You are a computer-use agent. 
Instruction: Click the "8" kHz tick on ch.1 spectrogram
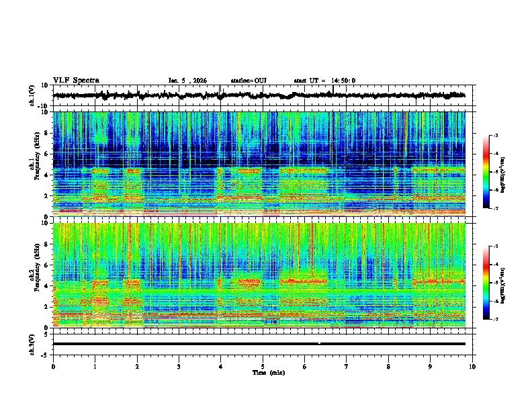click(46, 133)
